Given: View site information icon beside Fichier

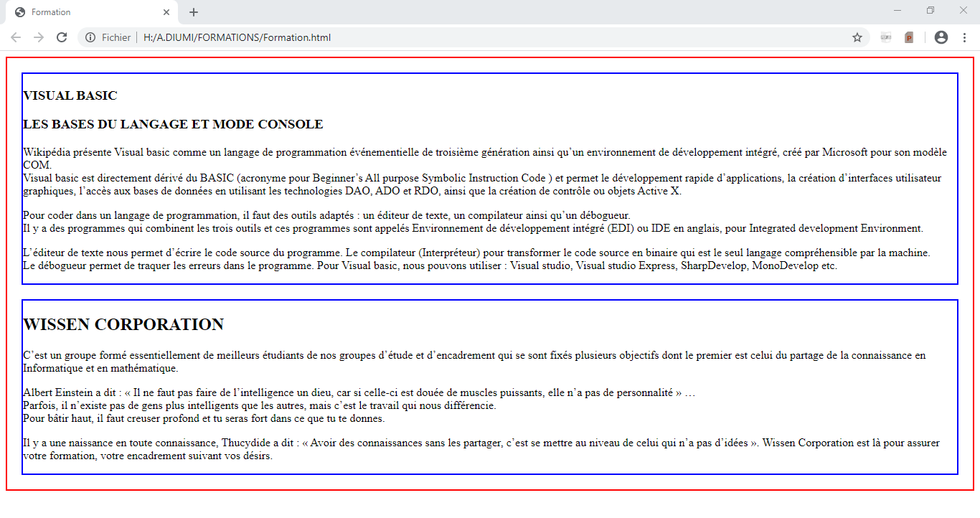Looking at the screenshot, I should (x=90, y=37).
